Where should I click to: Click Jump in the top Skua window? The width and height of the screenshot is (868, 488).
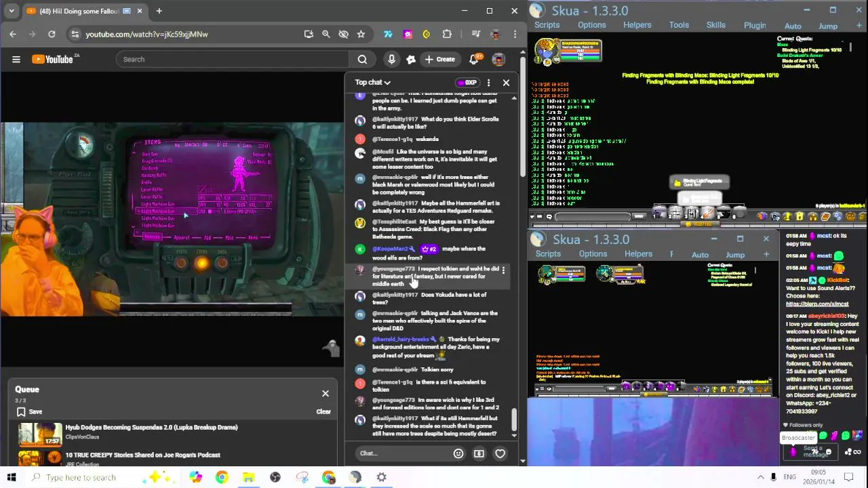tap(828, 26)
